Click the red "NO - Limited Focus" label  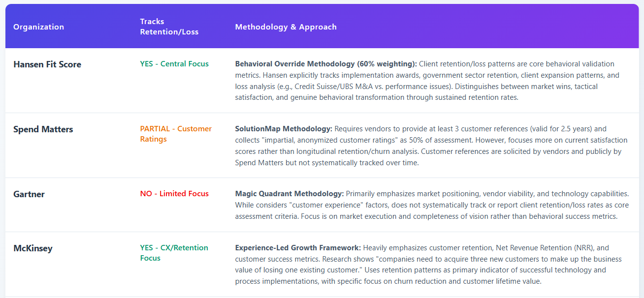174,194
